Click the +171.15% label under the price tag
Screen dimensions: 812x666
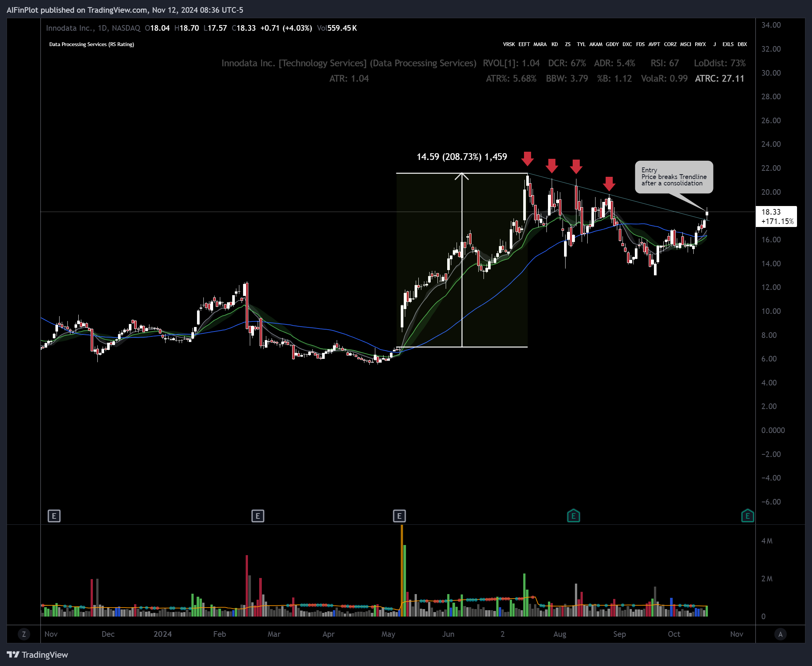coord(778,221)
